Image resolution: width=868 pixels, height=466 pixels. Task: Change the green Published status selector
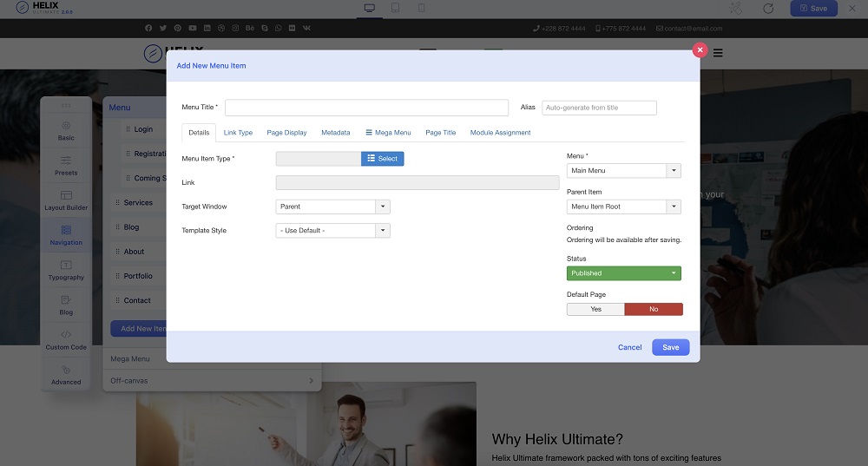623,273
